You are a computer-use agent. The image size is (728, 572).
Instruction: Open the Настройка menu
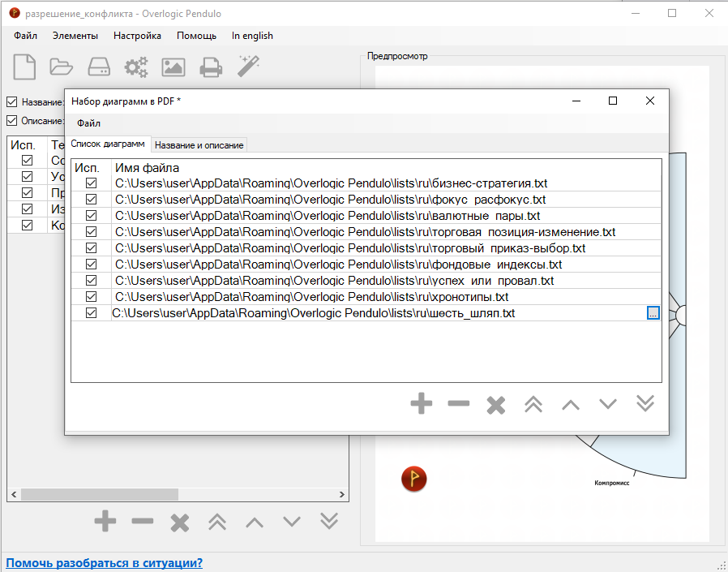click(138, 36)
